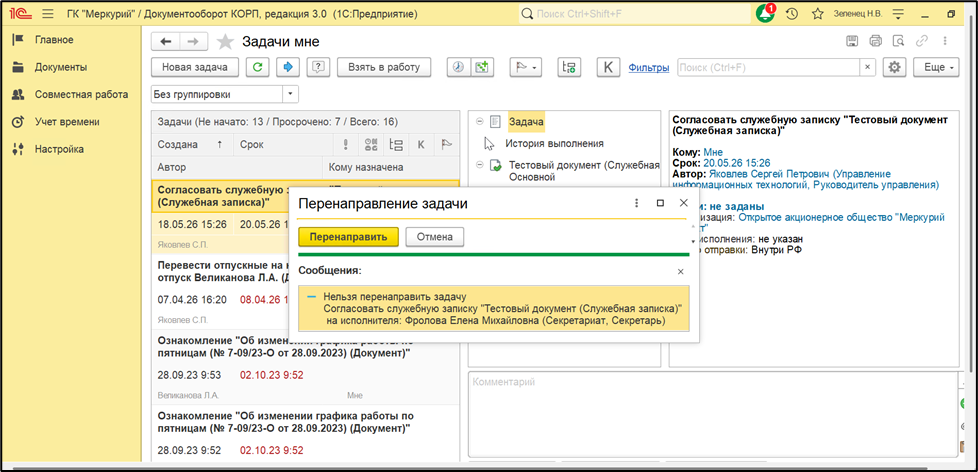Open list settings gear icon
The width and height of the screenshot is (978, 472).
click(x=895, y=67)
